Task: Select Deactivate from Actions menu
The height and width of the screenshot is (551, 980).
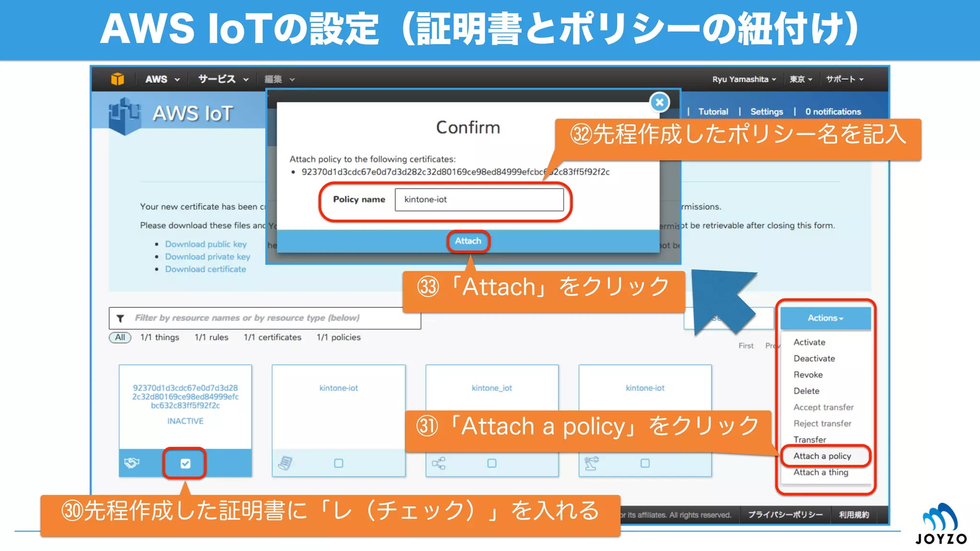Action: [814, 358]
